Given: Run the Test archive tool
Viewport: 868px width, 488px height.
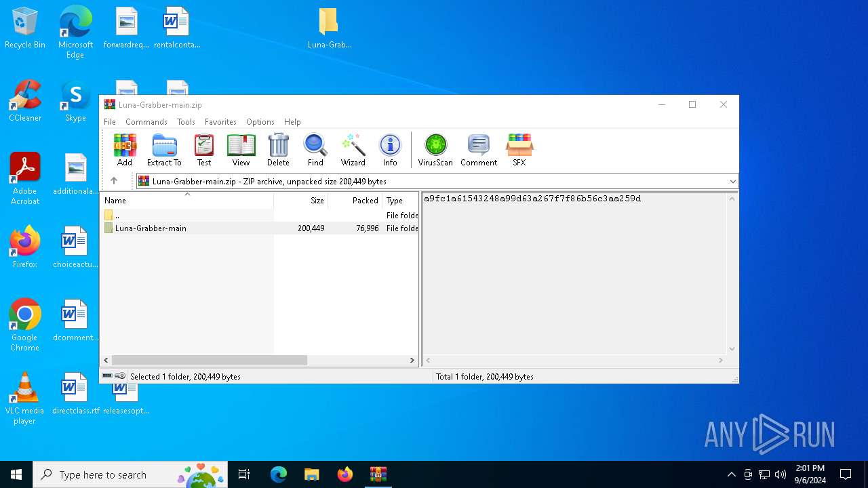Looking at the screenshot, I should pyautogui.click(x=204, y=150).
